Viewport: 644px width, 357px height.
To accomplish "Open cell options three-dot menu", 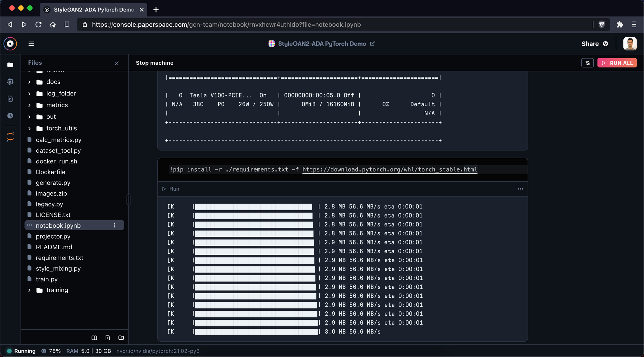I will pos(520,189).
